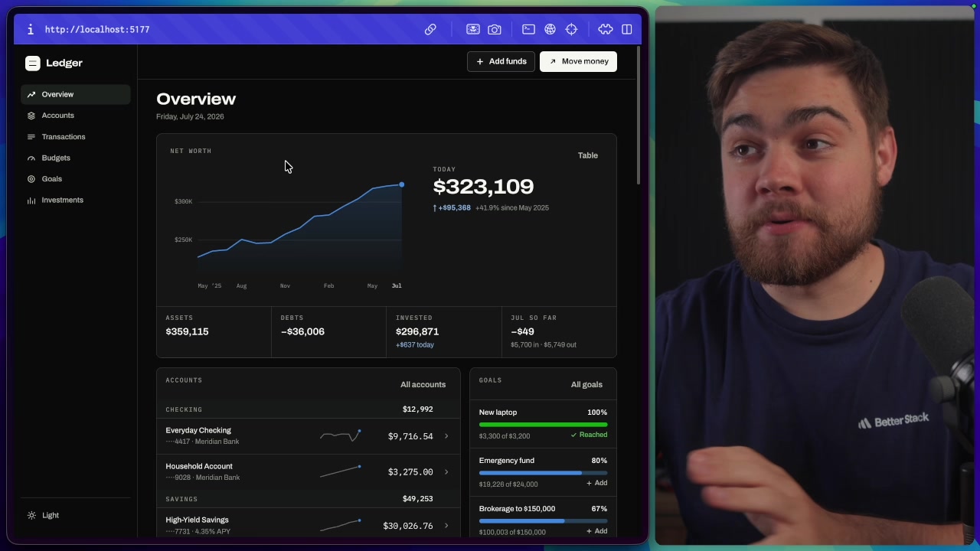Image resolution: width=980 pixels, height=551 pixels.
Task: Click the Overview page heading
Action: pos(196,99)
